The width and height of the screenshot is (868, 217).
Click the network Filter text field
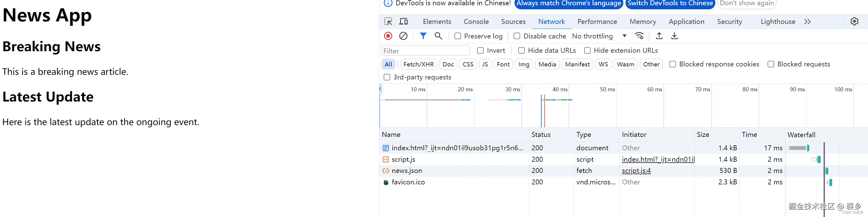coord(426,51)
